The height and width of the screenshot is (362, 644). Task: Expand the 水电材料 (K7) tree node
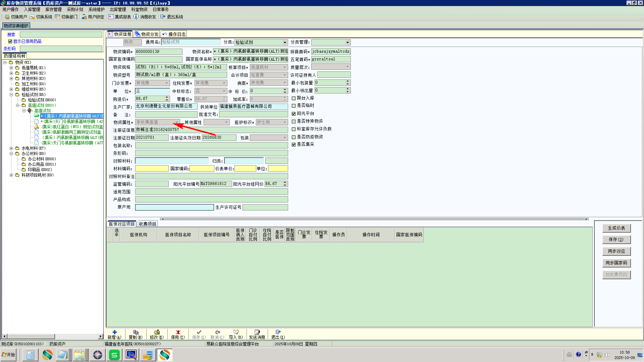[11, 148]
